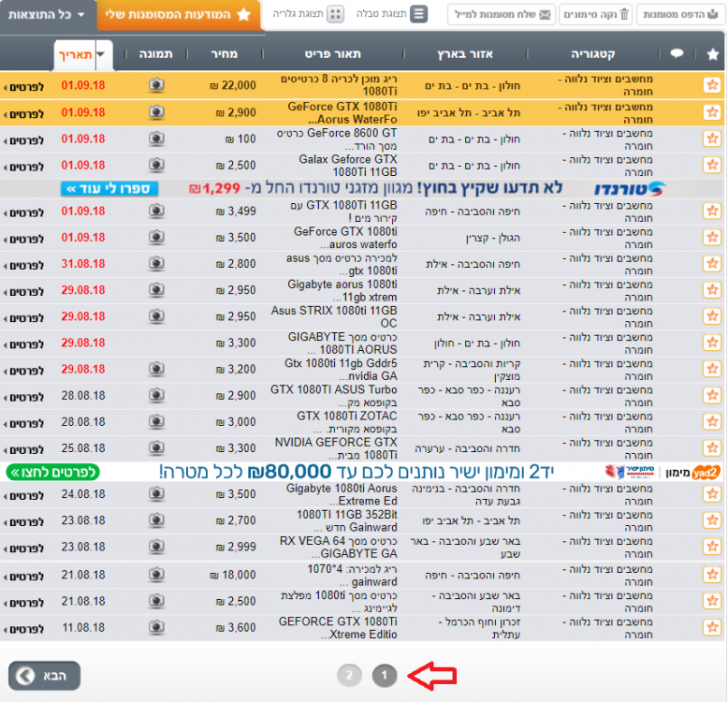This screenshot has width=728, height=702.
Task: Expand details of the GIGABYTE 1080TI AORUS 3,300 row
Action: 23,344
